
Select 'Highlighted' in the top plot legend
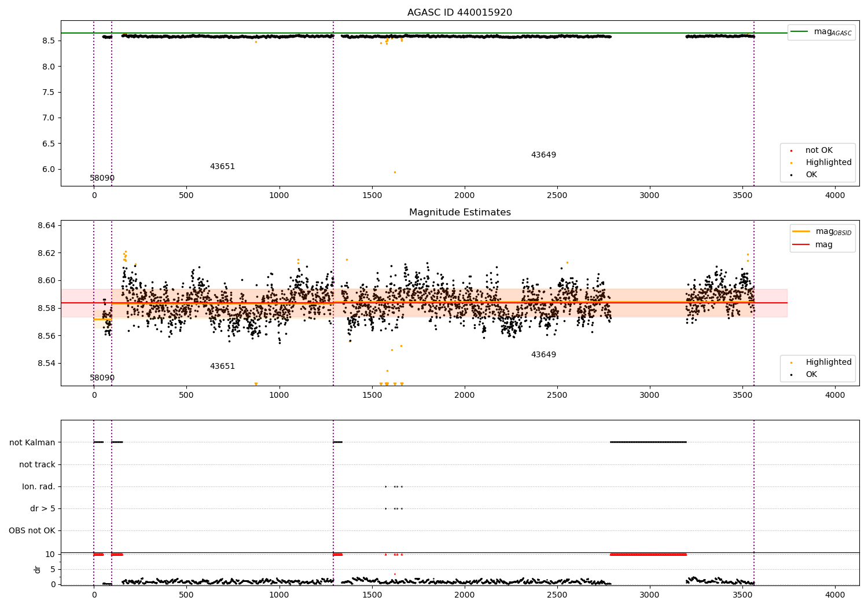(829, 162)
